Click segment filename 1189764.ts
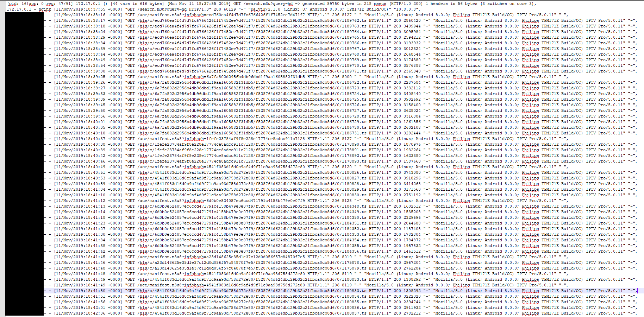Viewport: 644px width, 317px height. tap(354, 32)
